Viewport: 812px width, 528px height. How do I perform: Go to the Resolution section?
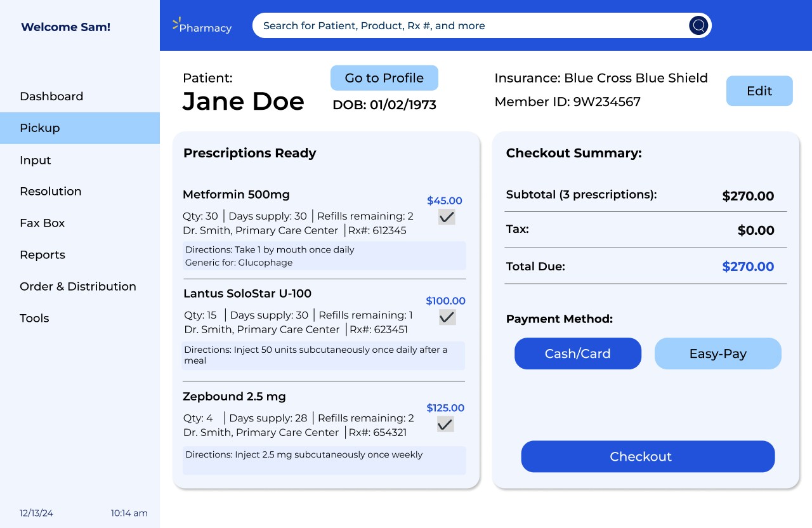50,191
